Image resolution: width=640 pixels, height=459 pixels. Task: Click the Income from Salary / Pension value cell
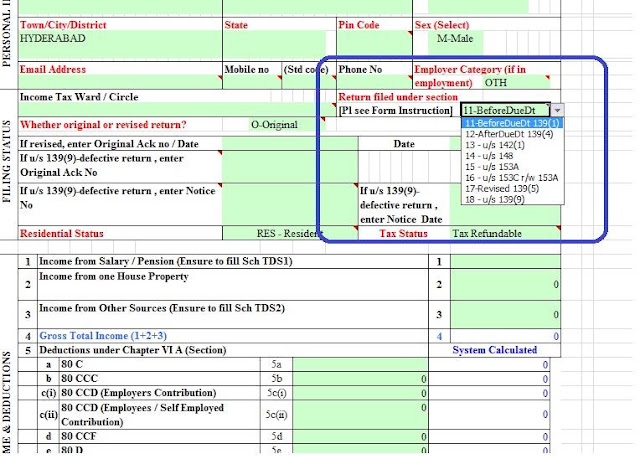click(505, 262)
